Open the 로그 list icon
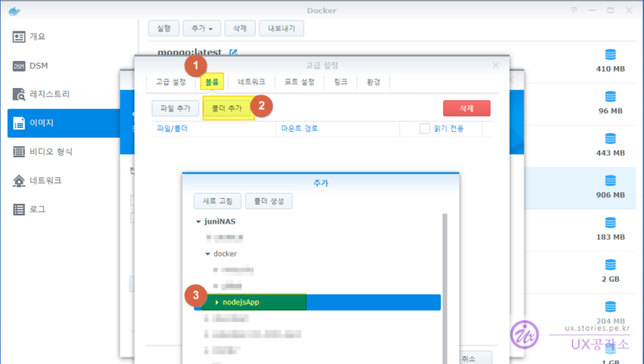 coord(19,209)
